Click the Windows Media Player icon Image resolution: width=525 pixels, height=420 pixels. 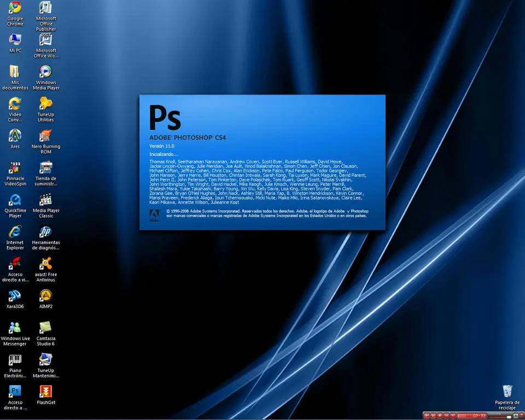click(46, 78)
